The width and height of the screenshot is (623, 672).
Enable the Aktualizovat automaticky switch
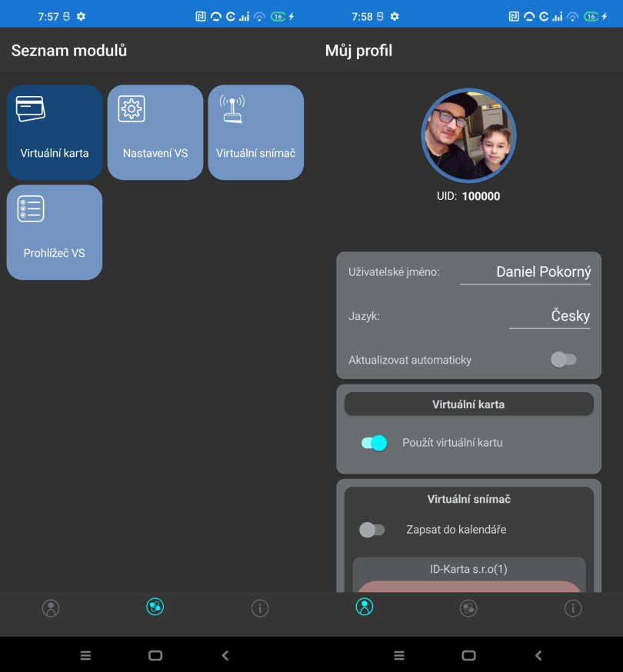click(x=563, y=360)
